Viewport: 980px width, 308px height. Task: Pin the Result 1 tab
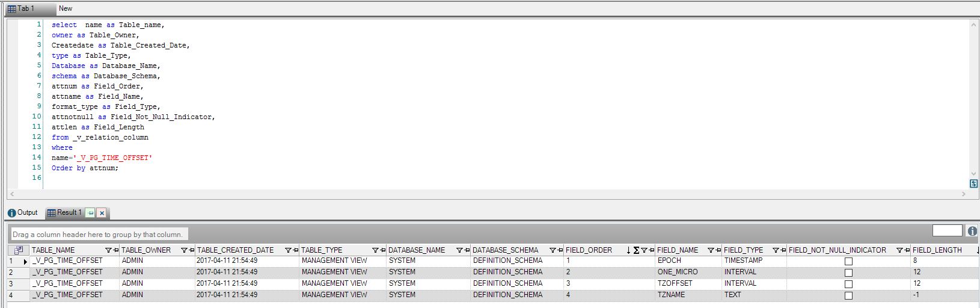point(90,213)
